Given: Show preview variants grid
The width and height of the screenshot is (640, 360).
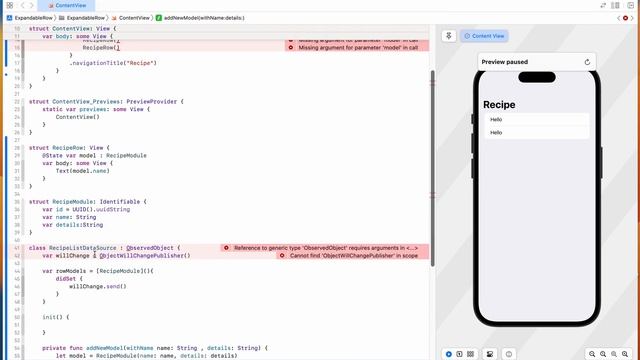Looking at the screenshot, I should point(471,354).
